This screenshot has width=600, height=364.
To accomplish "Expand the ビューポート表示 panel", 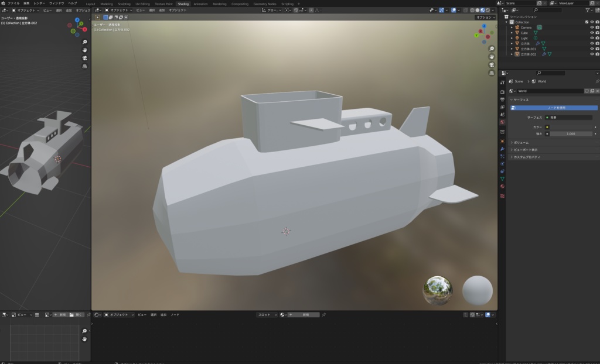I will tap(554, 150).
